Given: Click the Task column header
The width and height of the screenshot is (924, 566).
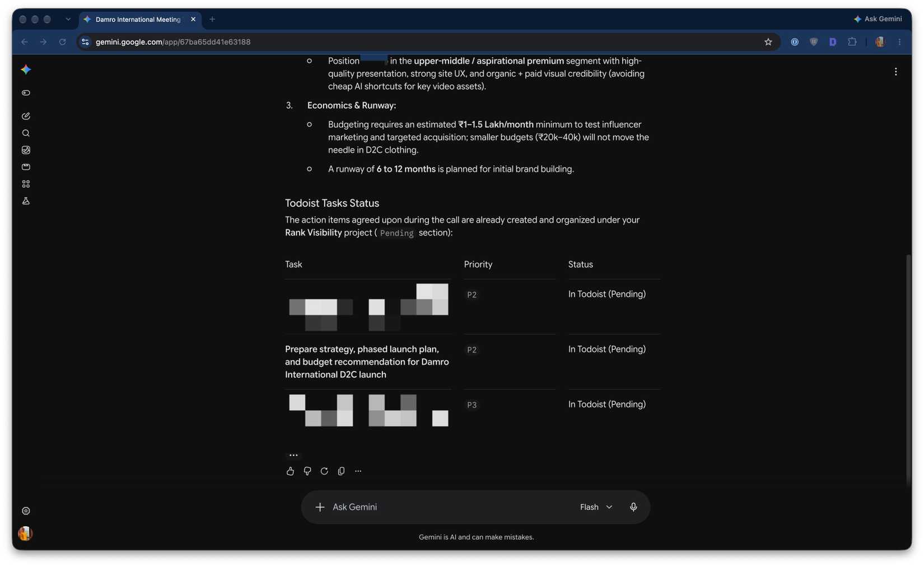Looking at the screenshot, I should [x=293, y=265].
